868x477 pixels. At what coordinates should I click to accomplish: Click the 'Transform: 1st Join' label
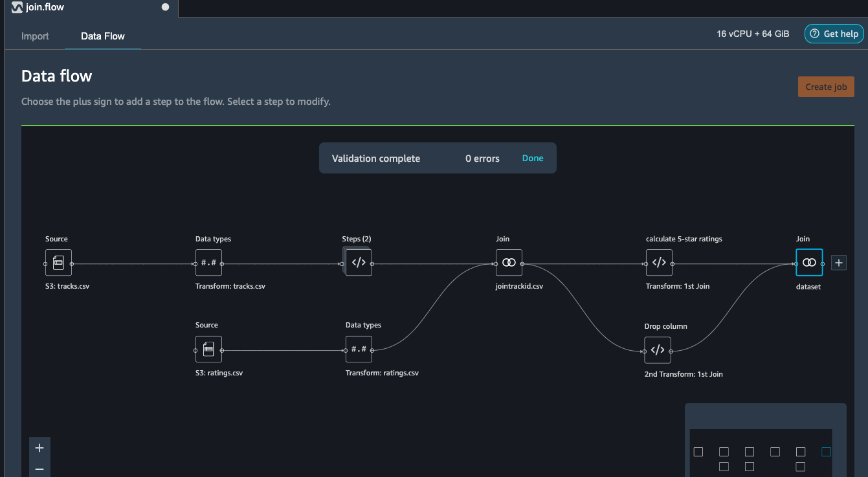(x=678, y=286)
